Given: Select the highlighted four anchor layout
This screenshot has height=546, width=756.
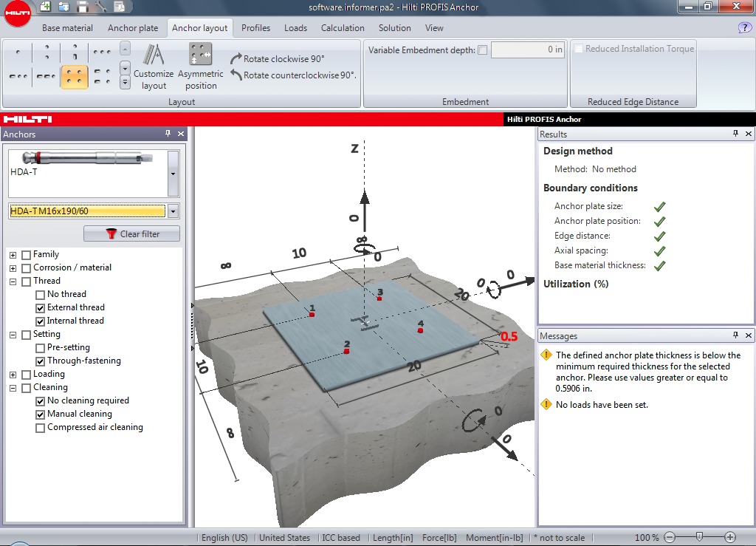Looking at the screenshot, I should click(75, 77).
